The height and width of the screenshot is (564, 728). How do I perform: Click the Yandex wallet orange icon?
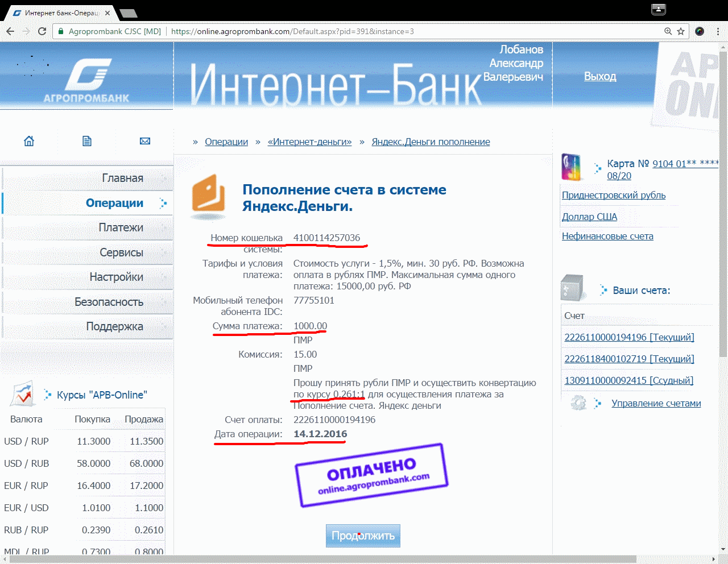[x=209, y=196]
